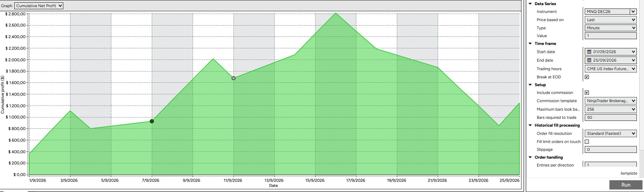Open the Order fill resolution dropdown
The image size is (644, 192).
pyautogui.click(x=611, y=133)
